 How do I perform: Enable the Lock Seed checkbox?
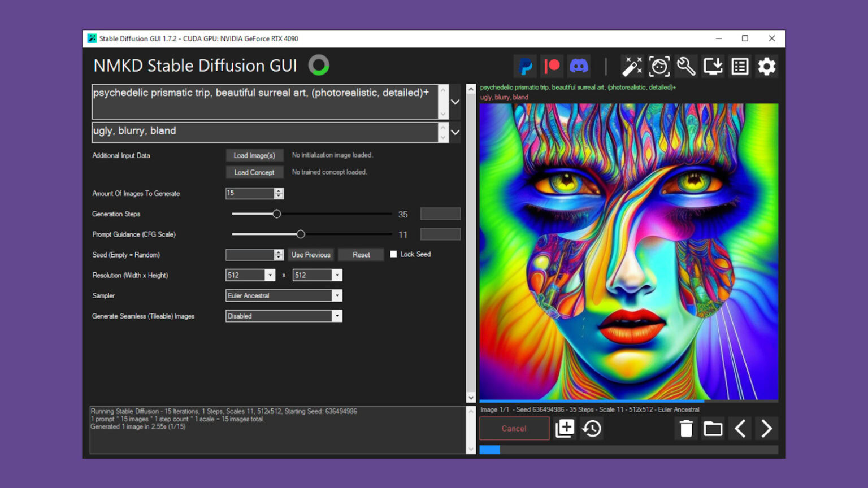click(x=393, y=254)
